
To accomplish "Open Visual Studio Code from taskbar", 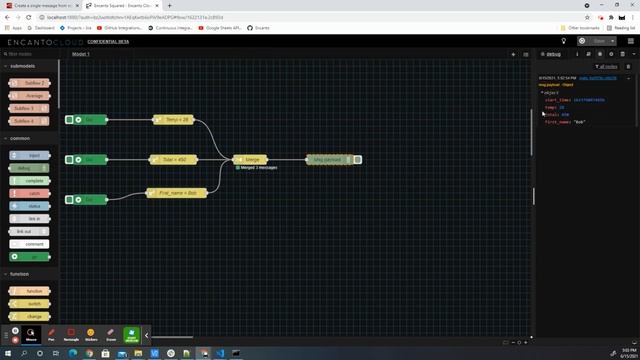I will 220,353.
